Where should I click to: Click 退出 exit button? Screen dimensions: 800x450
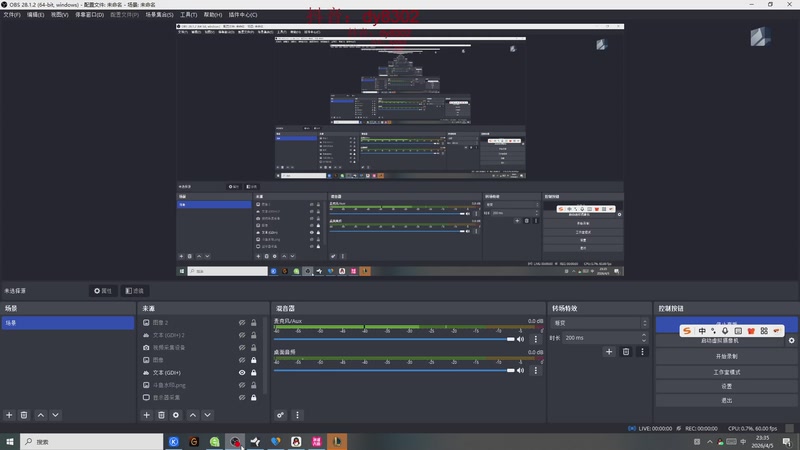click(726, 401)
